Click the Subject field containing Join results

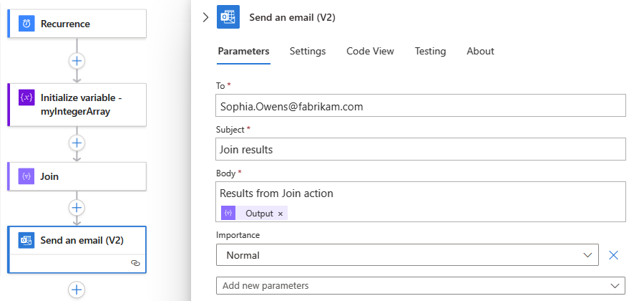click(x=421, y=149)
